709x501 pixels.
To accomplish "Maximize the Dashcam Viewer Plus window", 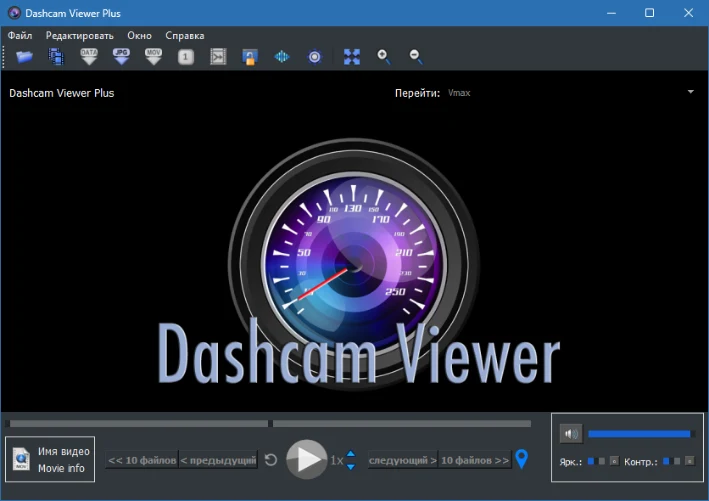I will point(649,13).
